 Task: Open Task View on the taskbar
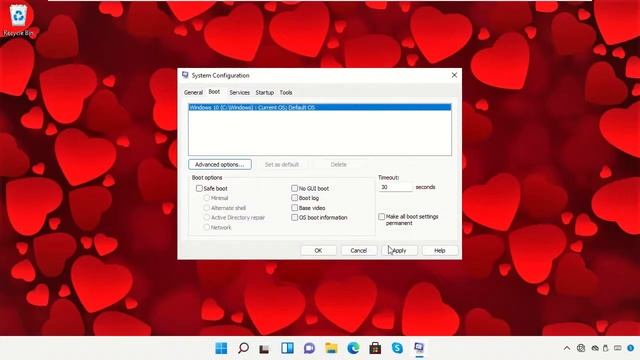[265, 348]
